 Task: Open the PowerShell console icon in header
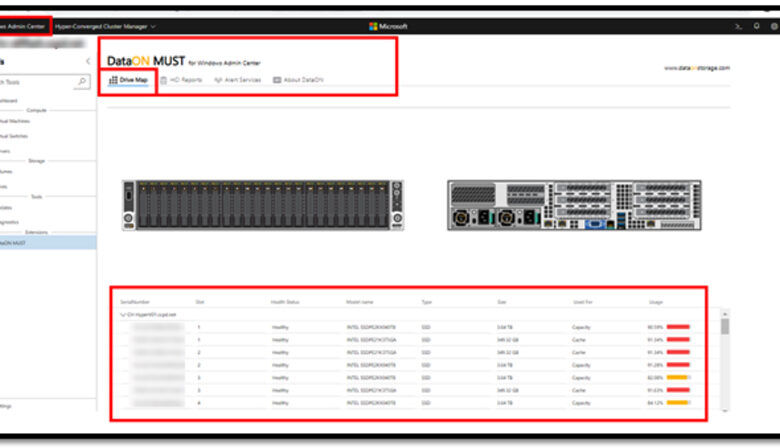pos(738,26)
